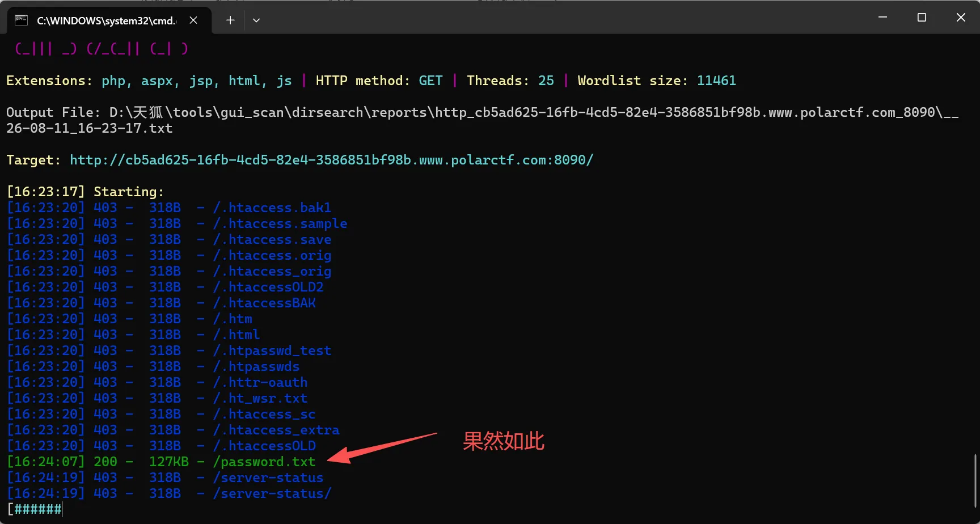This screenshot has height=524, width=980.
Task: Click the Wordlist size 11461 value
Action: point(716,81)
